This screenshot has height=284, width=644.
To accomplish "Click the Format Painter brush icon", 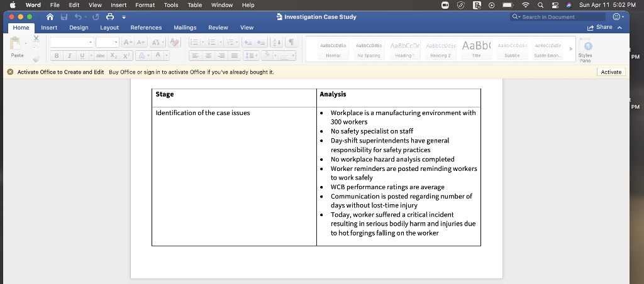I will coord(36,58).
